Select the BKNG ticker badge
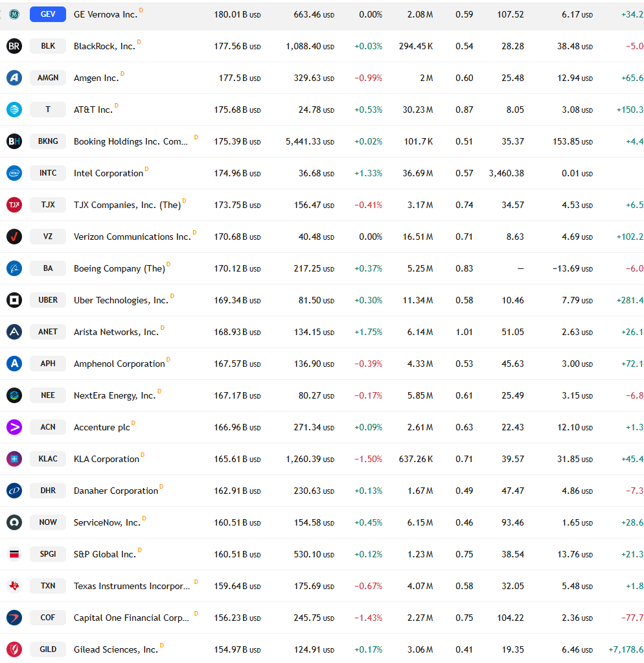The height and width of the screenshot is (663, 644). click(48, 141)
